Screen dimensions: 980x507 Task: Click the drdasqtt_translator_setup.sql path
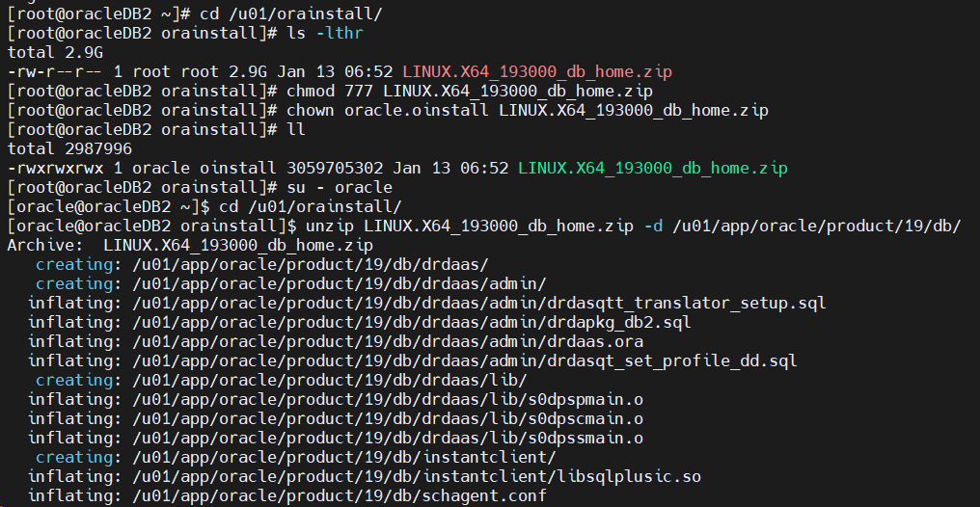tap(479, 303)
